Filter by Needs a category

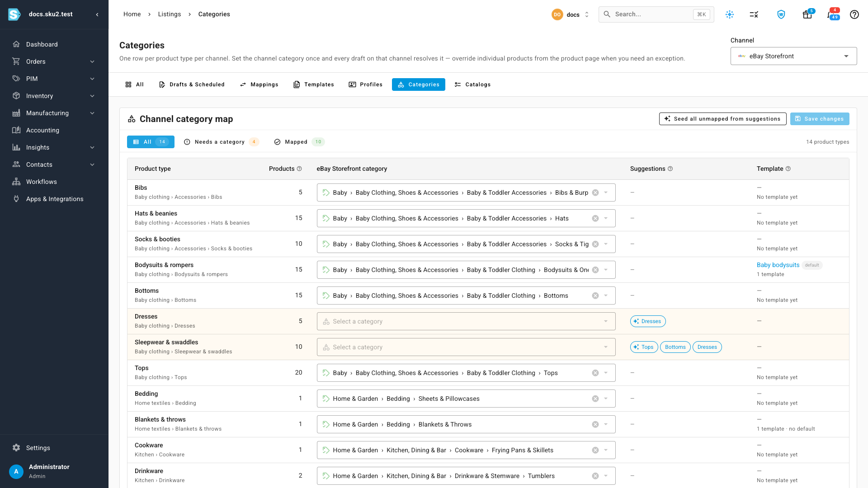[222, 142]
